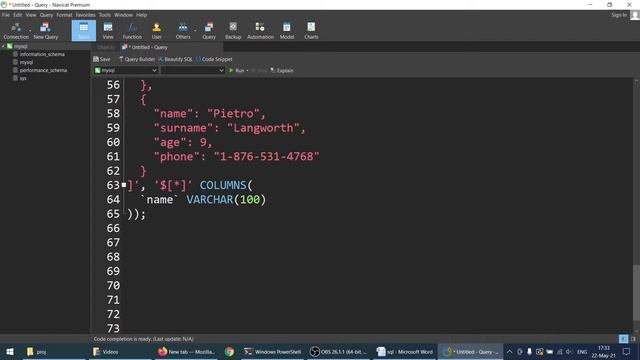The height and width of the screenshot is (360, 640).
Task: Open the View menu
Action: (x=31, y=15)
